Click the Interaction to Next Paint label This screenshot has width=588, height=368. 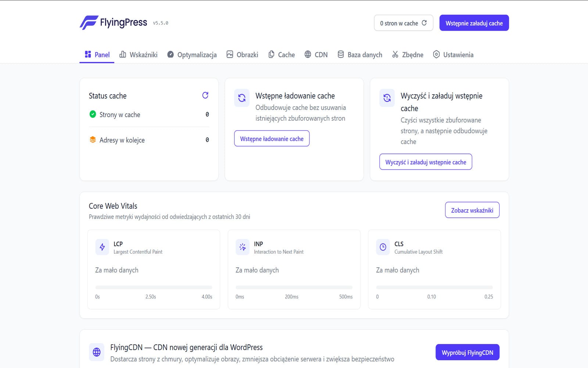pos(279,252)
